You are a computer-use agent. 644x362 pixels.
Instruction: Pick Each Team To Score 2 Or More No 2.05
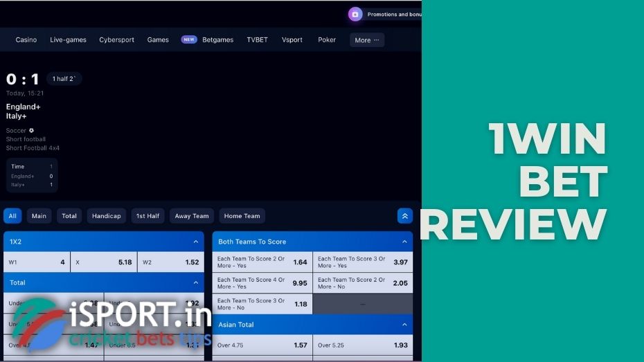point(363,283)
